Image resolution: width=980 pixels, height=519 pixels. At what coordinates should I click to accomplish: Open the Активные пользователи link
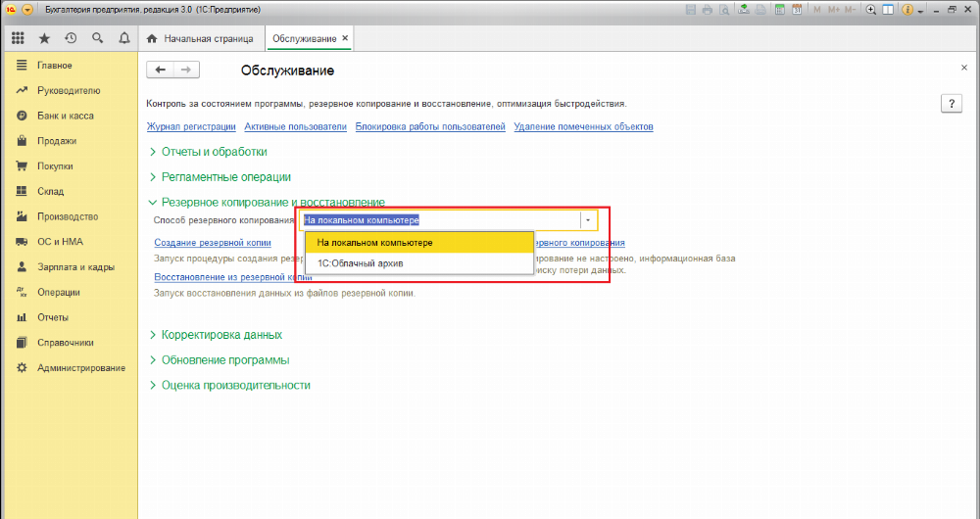296,126
